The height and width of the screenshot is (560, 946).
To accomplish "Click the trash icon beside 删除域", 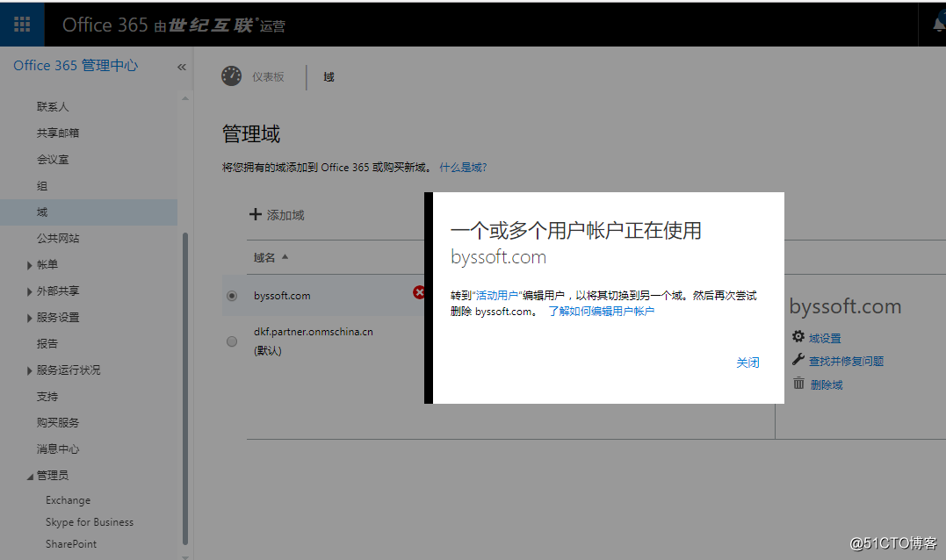I will point(798,384).
